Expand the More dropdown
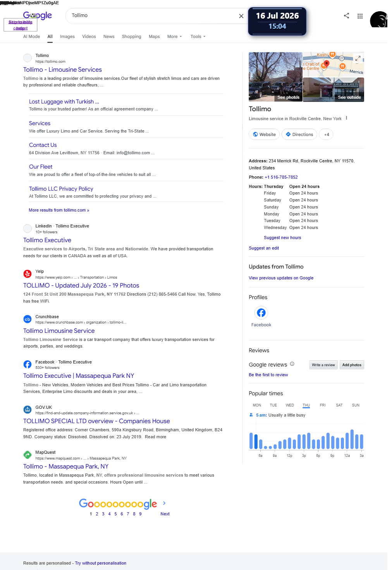 pos(174,36)
